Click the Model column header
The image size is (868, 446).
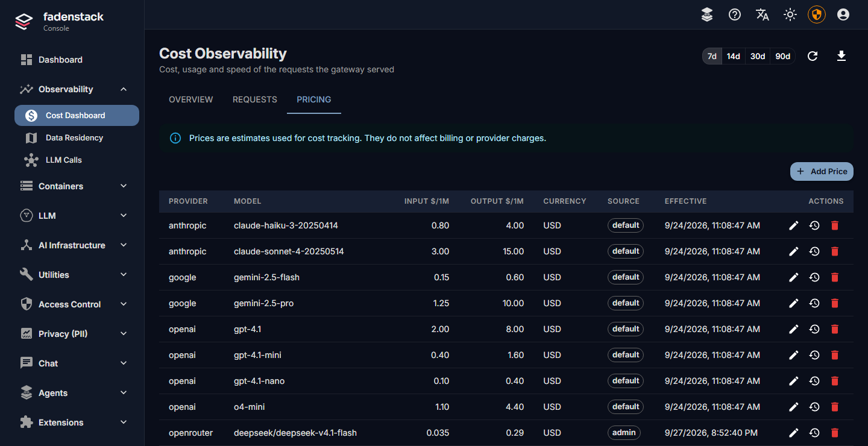point(248,201)
